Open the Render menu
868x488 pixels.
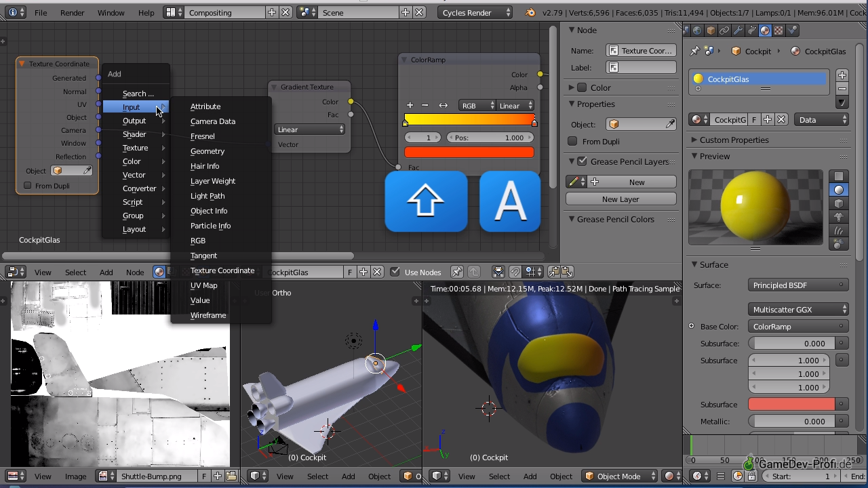click(73, 13)
